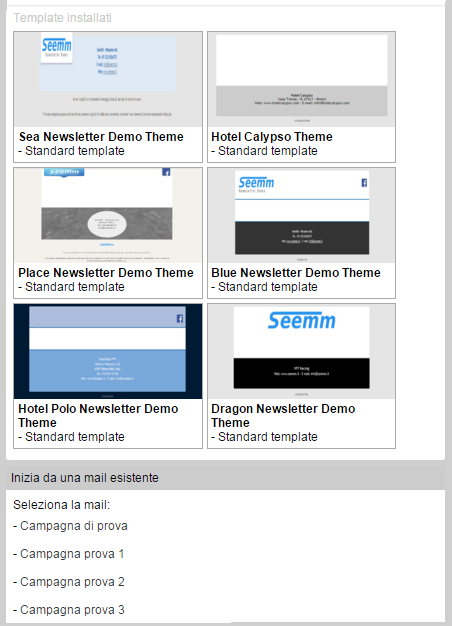Pick Dragon Newsletter Demo Theme preview
This screenshot has width=452, height=626.
[301, 351]
